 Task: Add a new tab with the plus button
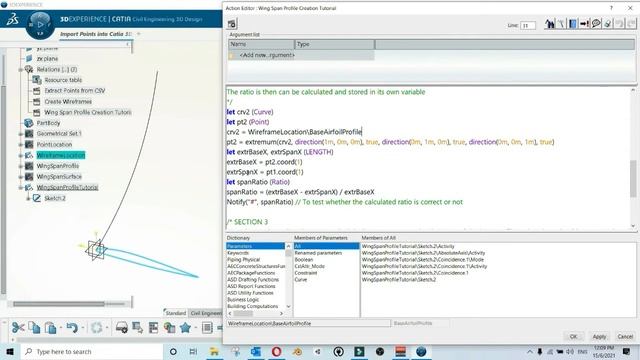(x=139, y=34)
